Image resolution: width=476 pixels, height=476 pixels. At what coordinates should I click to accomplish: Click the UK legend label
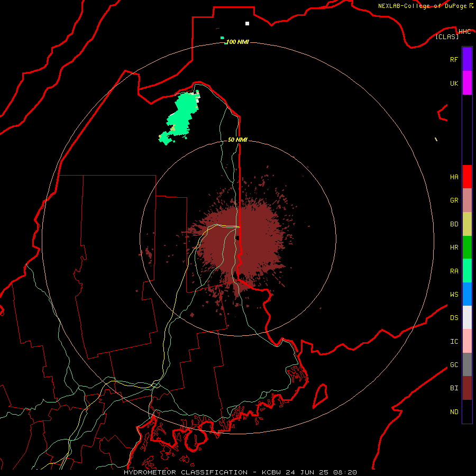(x=454, y=83)
